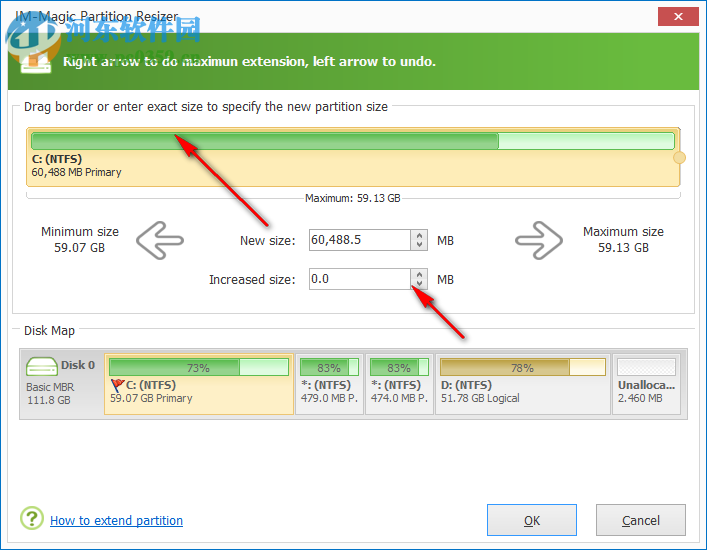The image size is (707, 550).
Task: Select the Unallocated 2.460 MB space
Action: pos(646,384)
